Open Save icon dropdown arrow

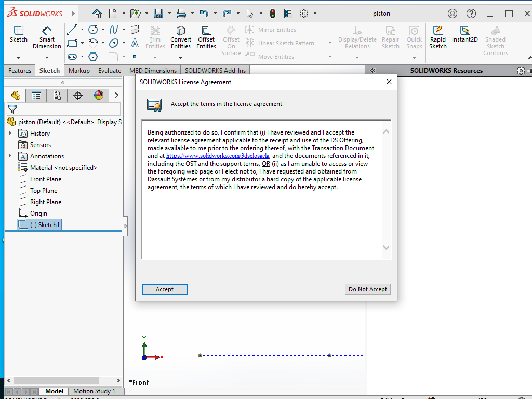169,14
